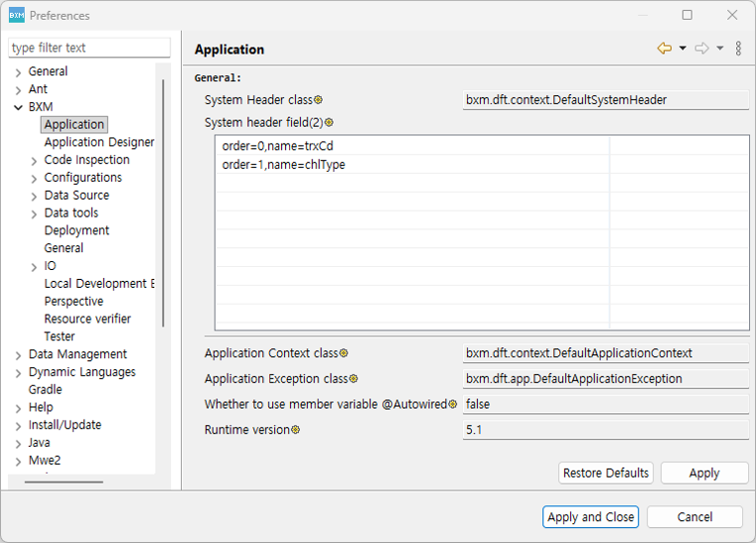Click the @Autowired value field showing false
Viewport: 756px width, 543px height.
[x=606, y=404]
